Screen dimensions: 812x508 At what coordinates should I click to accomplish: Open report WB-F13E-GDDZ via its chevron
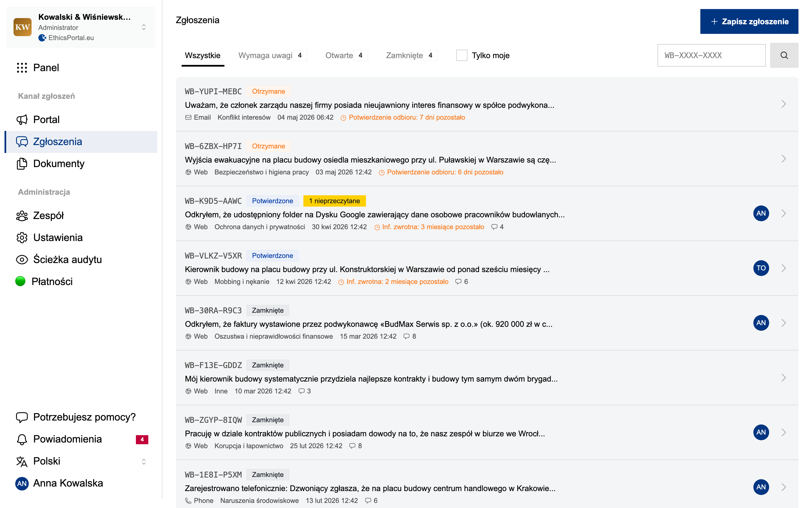pos(784,378)
